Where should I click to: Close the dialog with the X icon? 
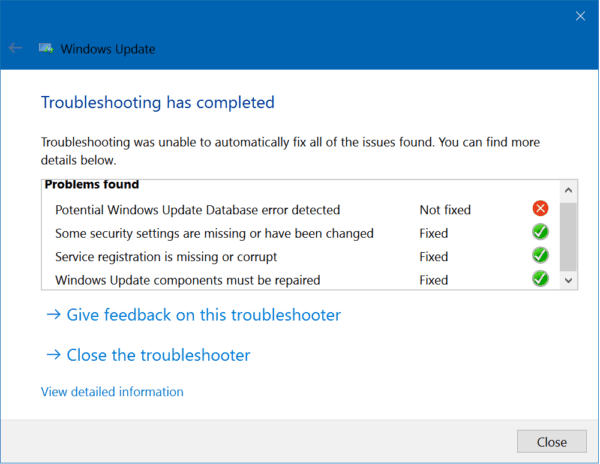(580, 16)
